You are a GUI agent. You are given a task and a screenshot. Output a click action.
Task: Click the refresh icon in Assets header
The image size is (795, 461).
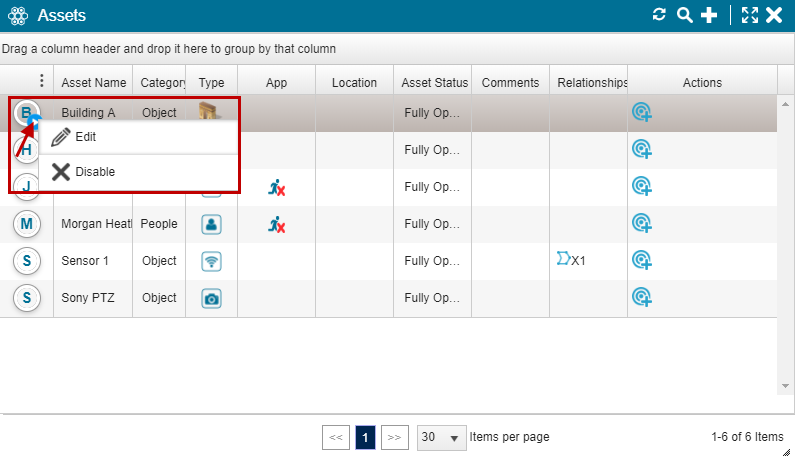coord(658,15)
